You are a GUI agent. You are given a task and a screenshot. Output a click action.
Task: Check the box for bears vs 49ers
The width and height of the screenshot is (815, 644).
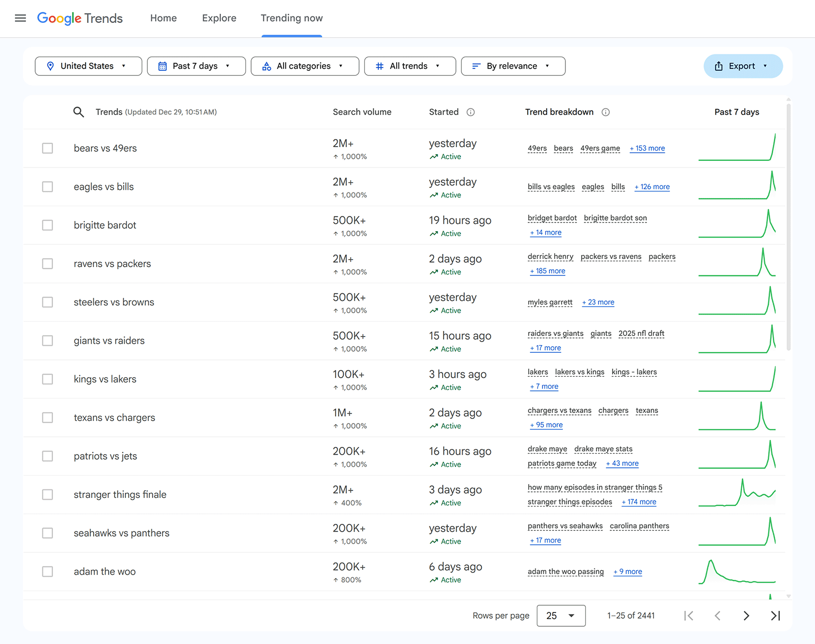47,148
